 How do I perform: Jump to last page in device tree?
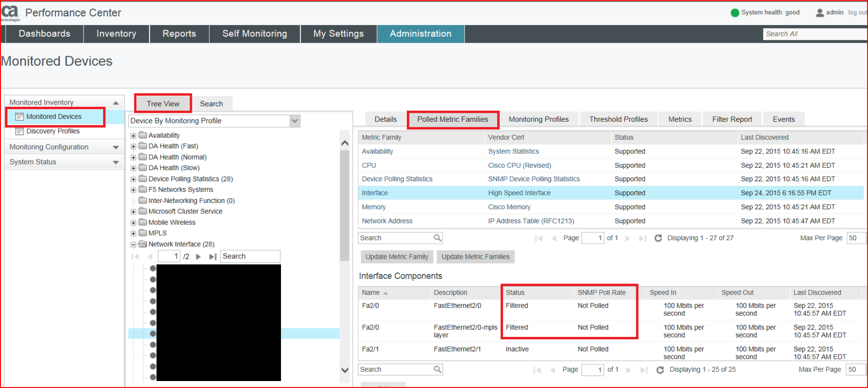coord(212,256)
